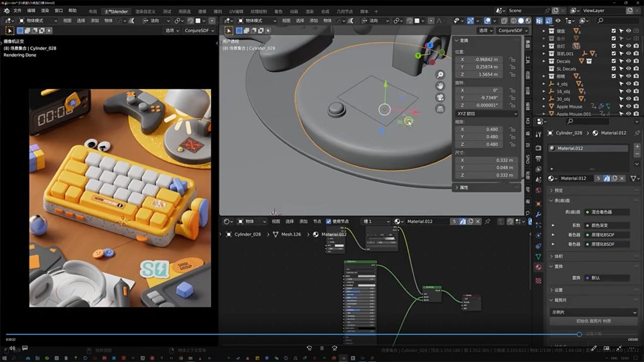Click the pan view hand gizmo

click(x=440, y=85)
